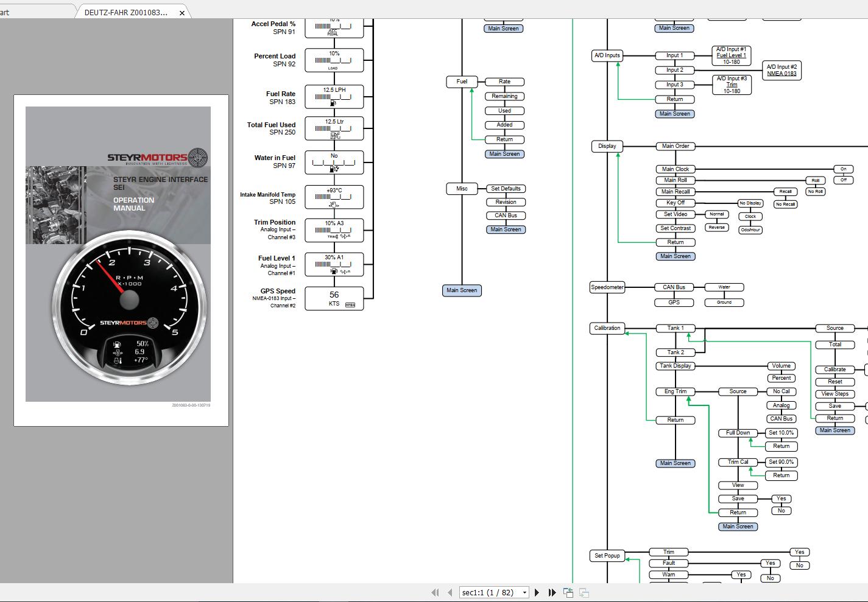Click the A/D Inputs node
This screenshot has width=868, height=602.
click(x=607, y=55)
